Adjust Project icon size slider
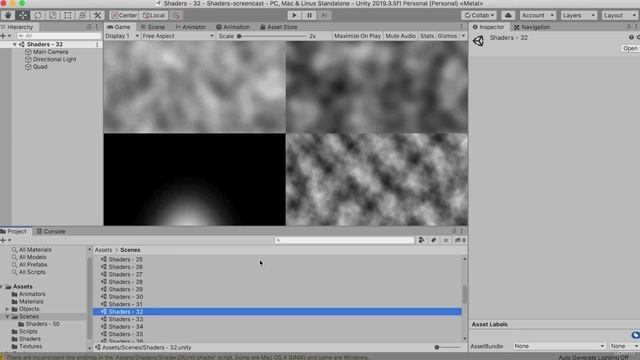This screenshot has height=360, width=640. pyautogui.click(x=447, y=347)
